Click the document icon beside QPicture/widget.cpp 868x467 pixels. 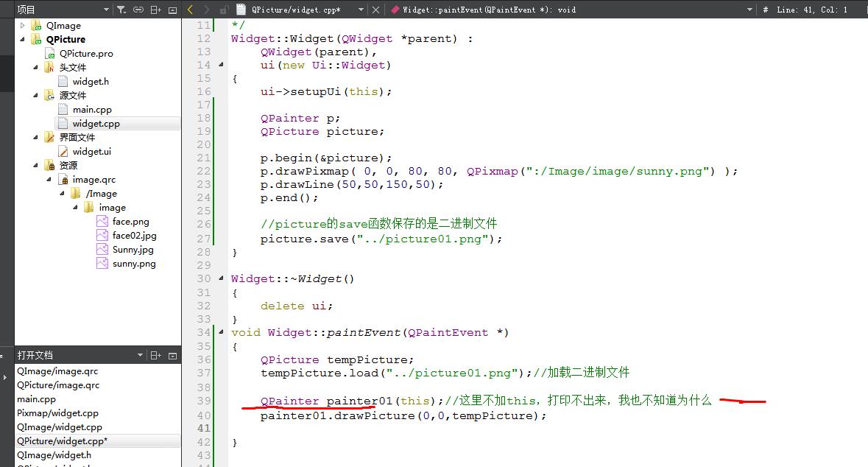241,10
